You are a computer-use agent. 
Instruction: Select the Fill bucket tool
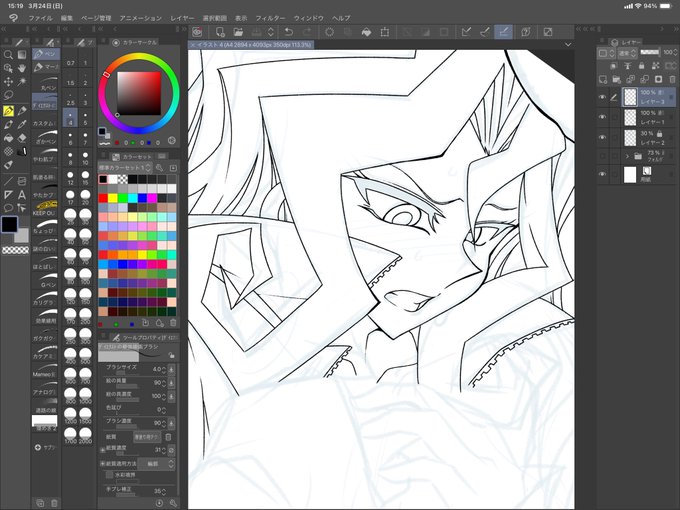point(8,138)
